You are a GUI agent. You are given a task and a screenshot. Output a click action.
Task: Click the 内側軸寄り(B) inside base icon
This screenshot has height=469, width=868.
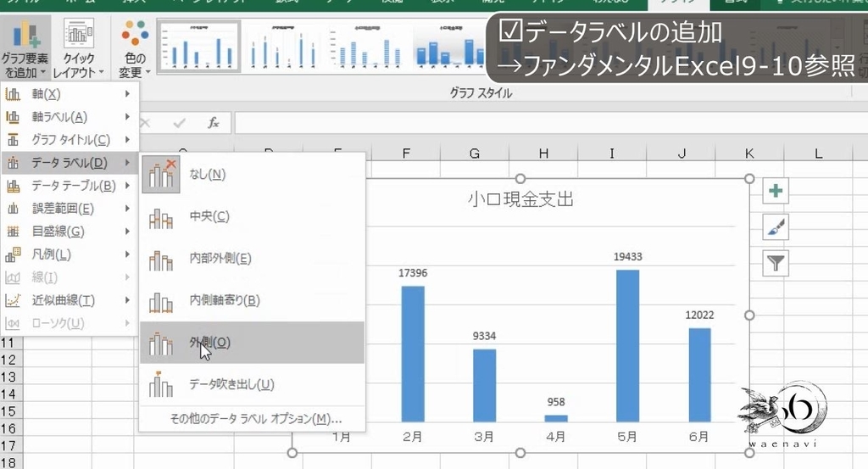(161, 302)
